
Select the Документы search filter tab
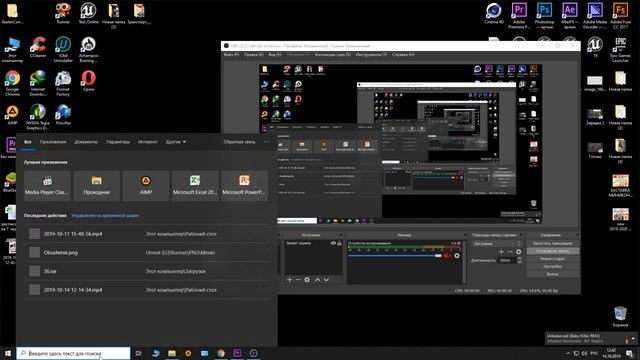pyautogui.click(x=86, y=142)
